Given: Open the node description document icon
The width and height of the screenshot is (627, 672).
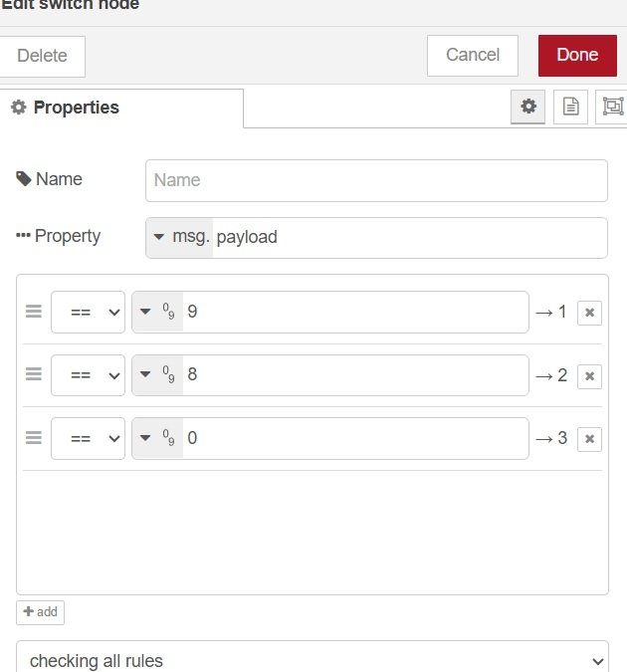Looking at the screenshot, I should click(x=570, y=107).
